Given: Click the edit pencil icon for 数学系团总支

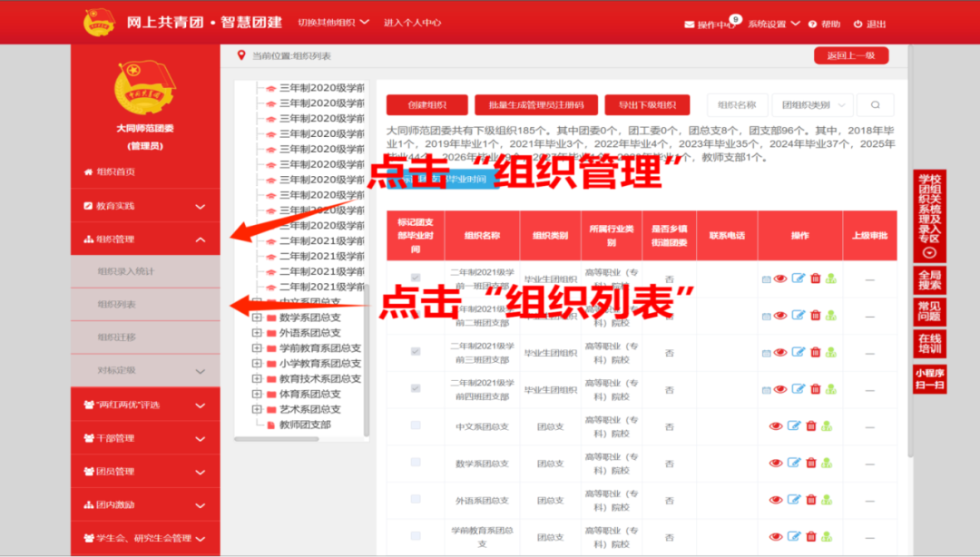Looking at the screenshot, I should 793,464.
